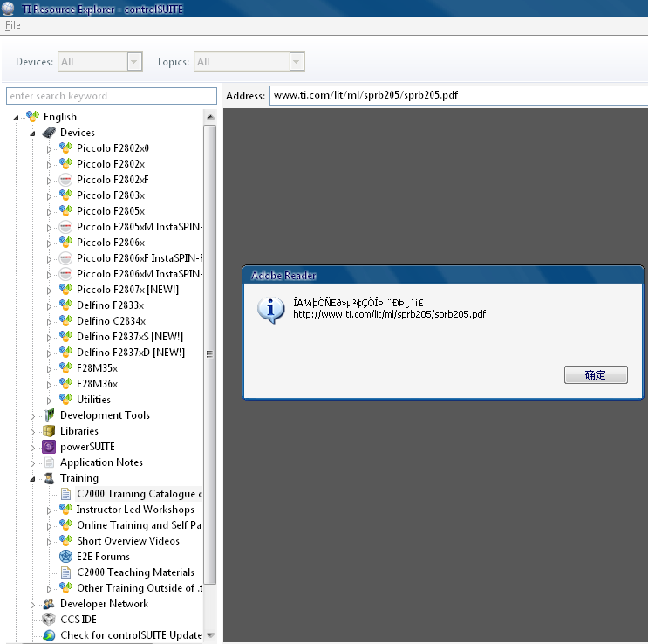Select Piccolo F2807x [NEW!] tree item
This screenshot has width=648, height=644.
(x=127, y=290)
